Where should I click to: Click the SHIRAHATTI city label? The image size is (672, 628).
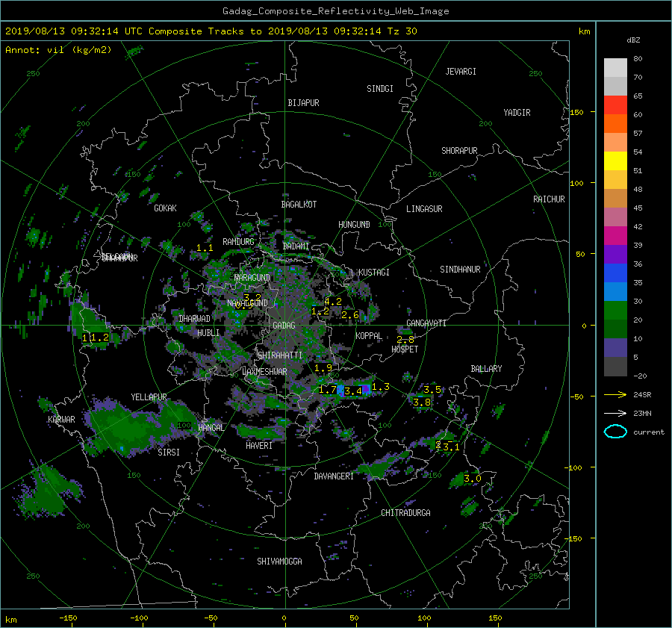click(x=280, y=355)
